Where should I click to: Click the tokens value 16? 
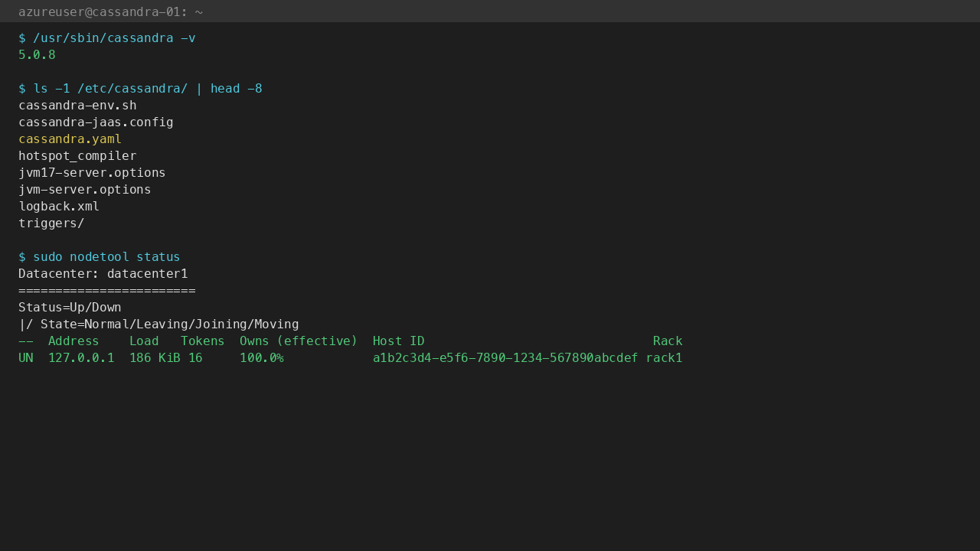point(195,358)
